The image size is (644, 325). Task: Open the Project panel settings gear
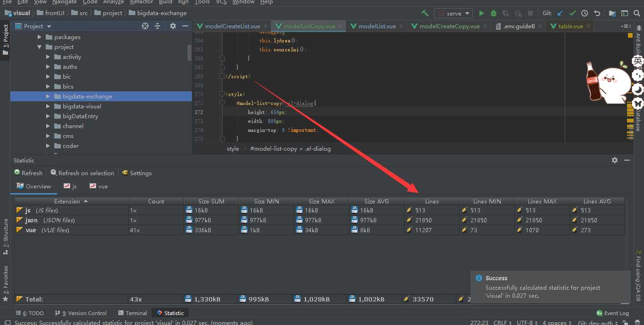coord(173,26)
